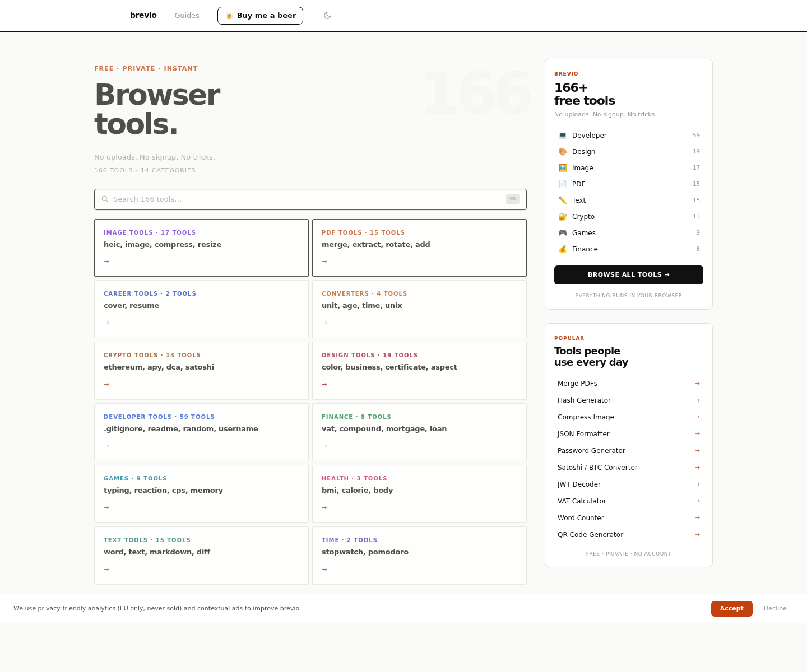Click the Developer laptop icon in the sidebar
The height and width of the screenshot is (672, 807).
coord(563,136)
